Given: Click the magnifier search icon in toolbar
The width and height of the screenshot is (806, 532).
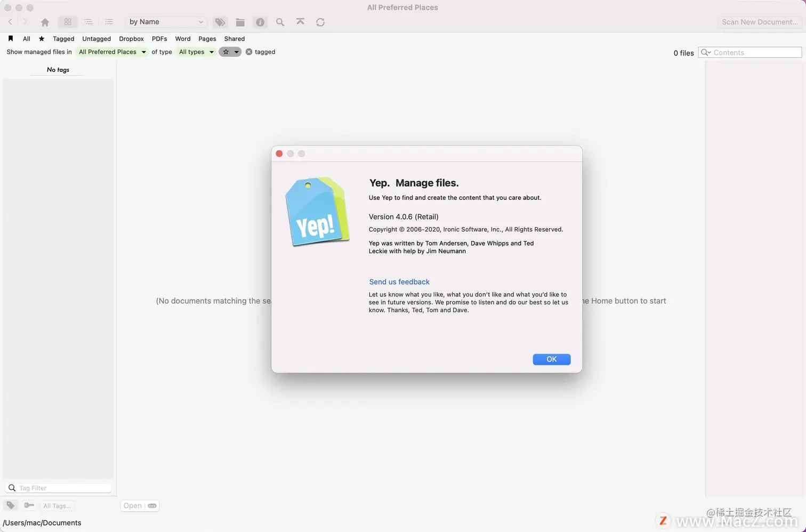Looking at the screenshot, I should [280, 22].
